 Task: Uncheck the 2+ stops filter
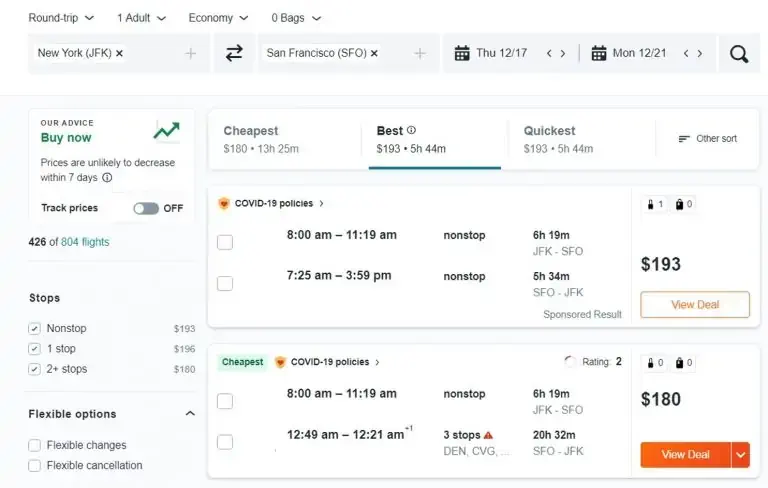(x=34, y=369)
